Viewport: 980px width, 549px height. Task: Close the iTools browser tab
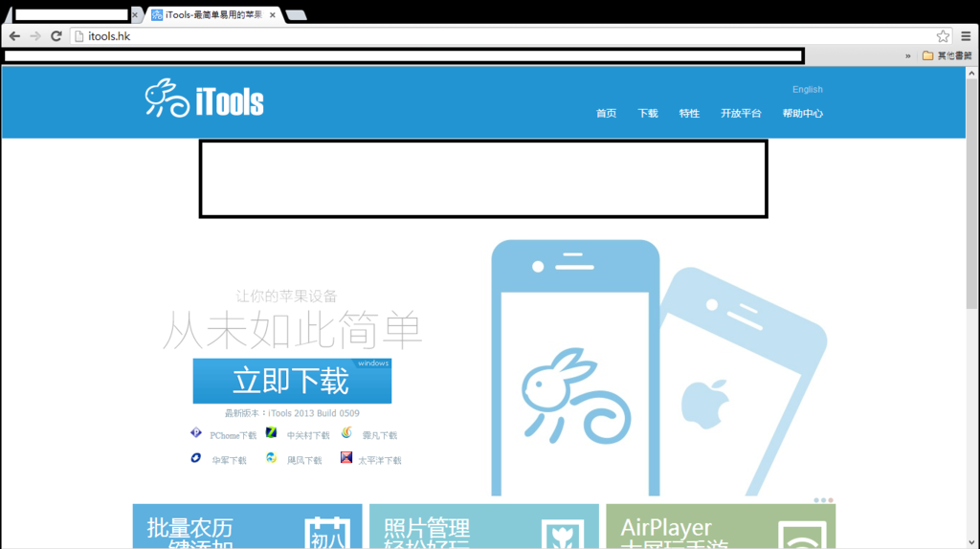pyautogui.click(x=273, y=15)
